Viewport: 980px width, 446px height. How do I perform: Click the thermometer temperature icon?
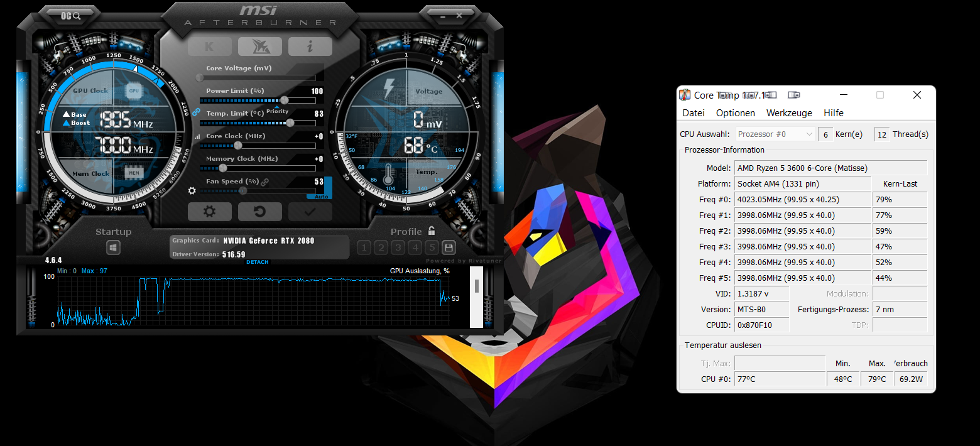pyautogui.click(x=388, y=173)
